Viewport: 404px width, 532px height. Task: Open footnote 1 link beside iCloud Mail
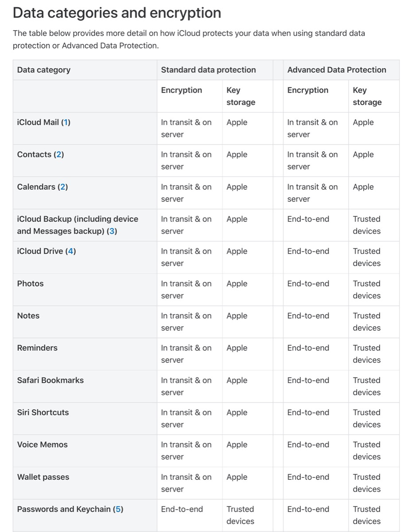coord(66,122)
